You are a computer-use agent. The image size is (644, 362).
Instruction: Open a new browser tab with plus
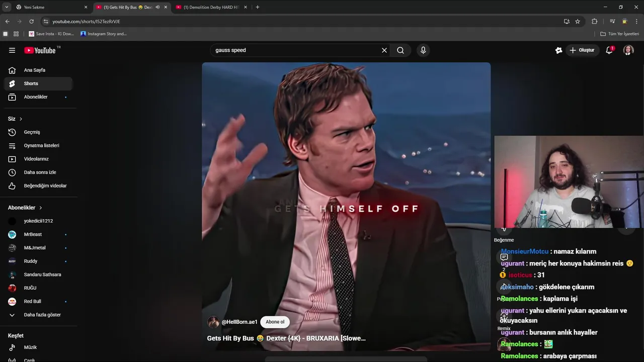coord(258,7)
